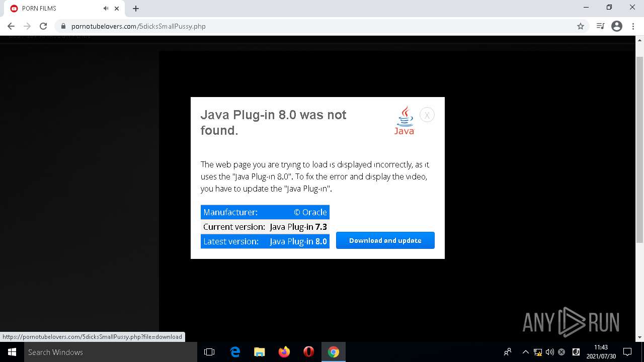
Task: Switch to Chrome on the taskbar
Action: pos(334,352)
